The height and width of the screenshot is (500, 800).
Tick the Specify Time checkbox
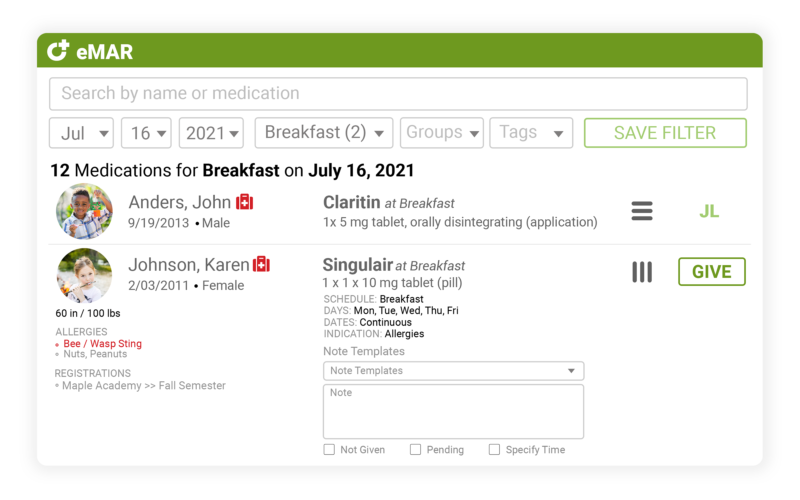(x=494, y=450)
